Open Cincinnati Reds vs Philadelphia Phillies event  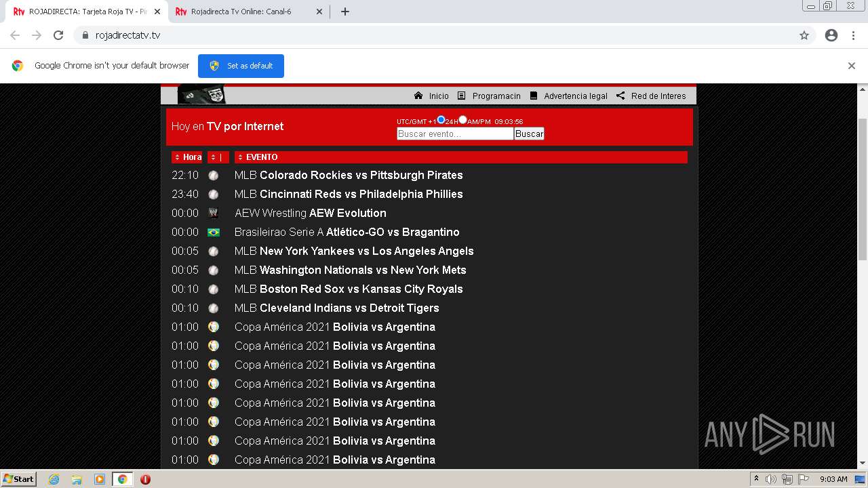[349, 194]
